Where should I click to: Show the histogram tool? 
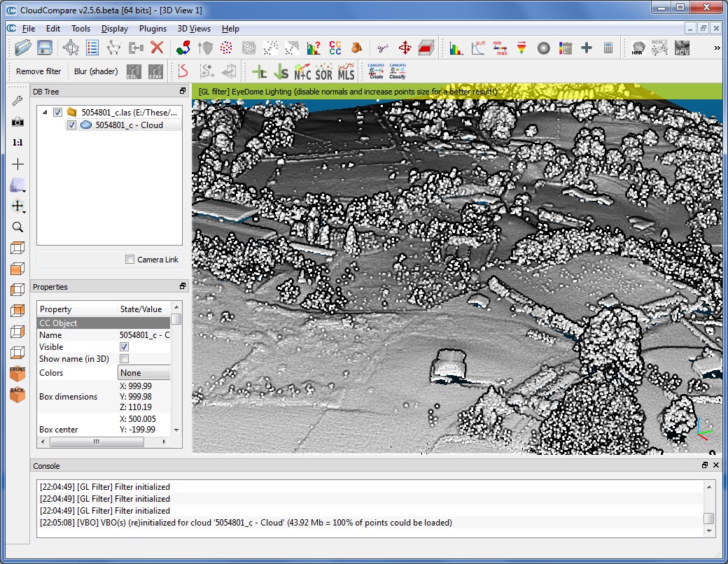456,48
